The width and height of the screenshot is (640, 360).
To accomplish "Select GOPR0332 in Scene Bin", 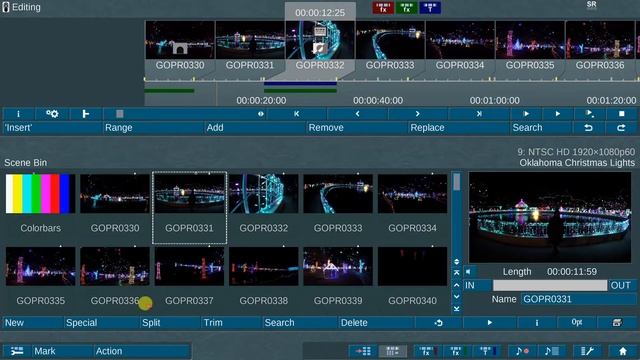I will point(264,203).
